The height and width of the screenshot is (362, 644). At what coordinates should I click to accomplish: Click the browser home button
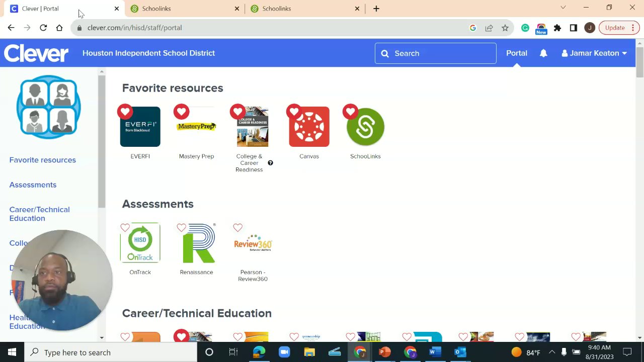tap(59, 28)
